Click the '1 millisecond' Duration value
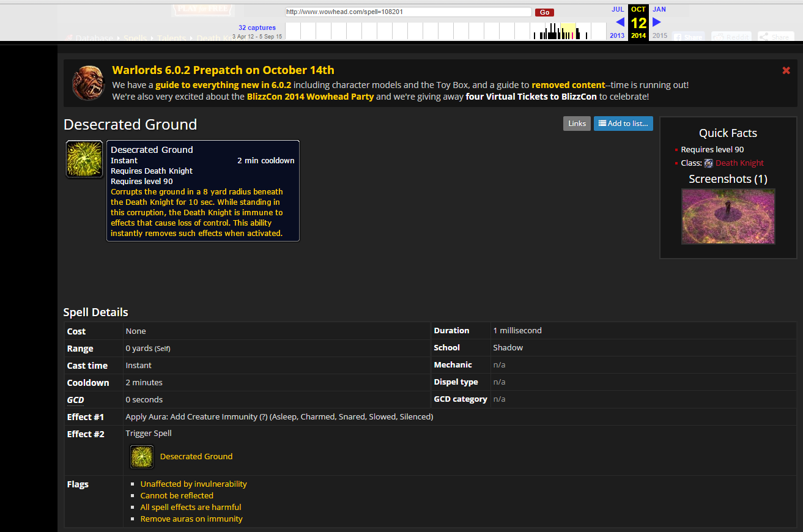 517,330
